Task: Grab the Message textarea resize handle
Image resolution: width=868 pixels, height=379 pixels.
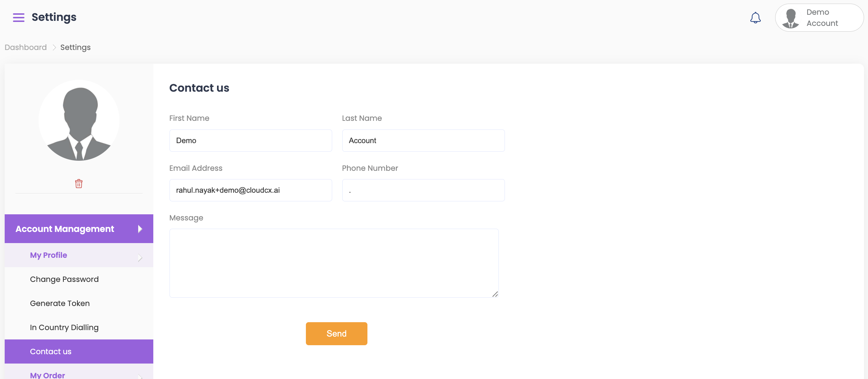Action: click(495, 294)
